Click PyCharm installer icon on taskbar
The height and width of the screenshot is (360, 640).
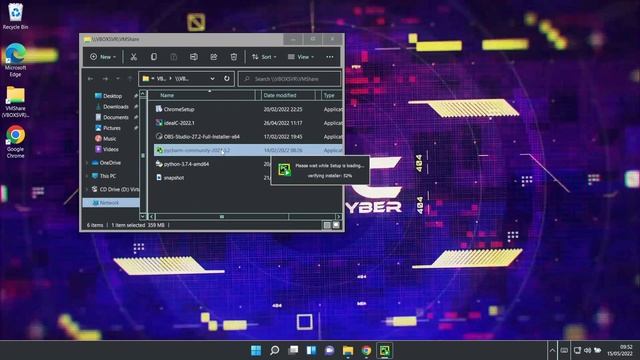pos(384,350)
